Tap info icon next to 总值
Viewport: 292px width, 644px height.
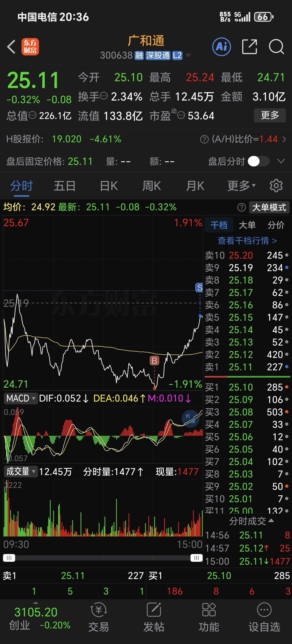pos(32,115)
